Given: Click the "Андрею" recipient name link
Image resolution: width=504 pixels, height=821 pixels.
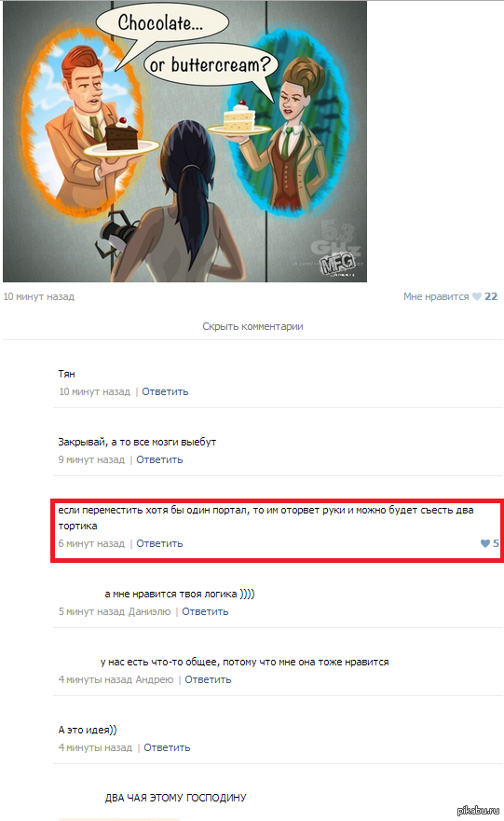Looking at the screenshot, I should click(155, 679).
